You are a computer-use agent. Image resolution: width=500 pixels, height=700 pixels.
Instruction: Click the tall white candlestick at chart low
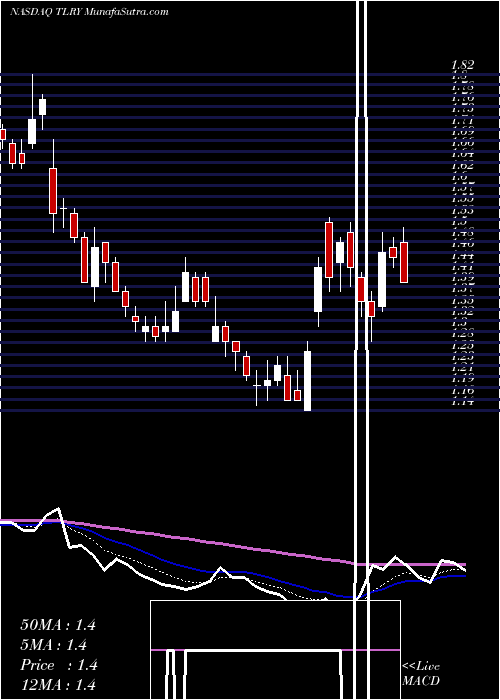[x=307, y=381]
